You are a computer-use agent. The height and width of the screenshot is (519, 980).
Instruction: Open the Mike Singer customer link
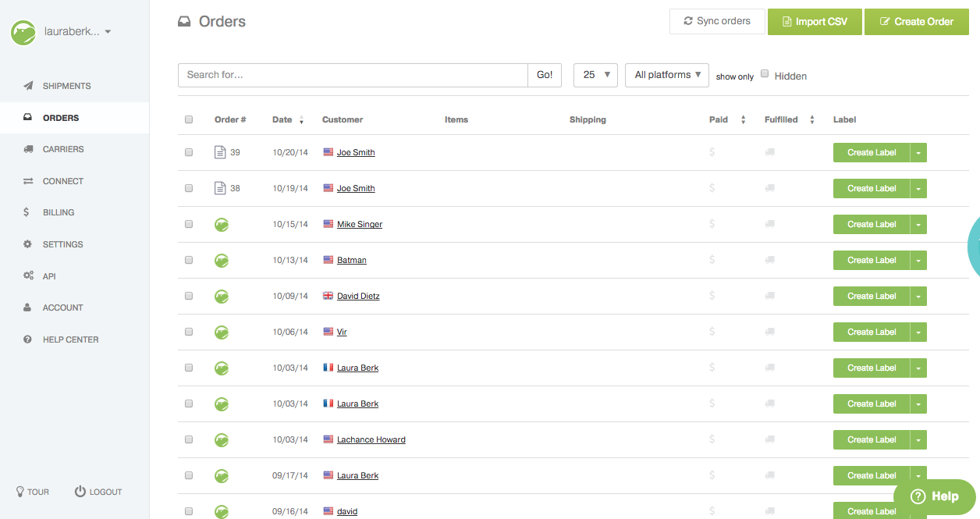click(x=360, y=224)
